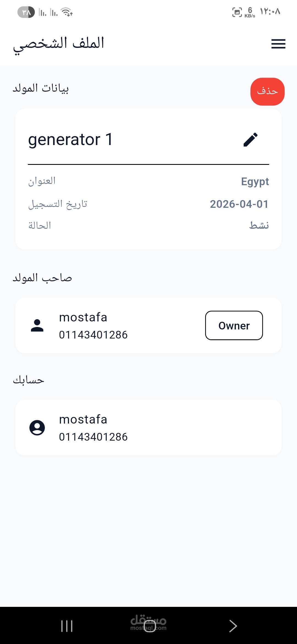The height and width of the screenshot is (644, 297).
Task: Tap the نشط status value
Action: click(x=259, y=225)
